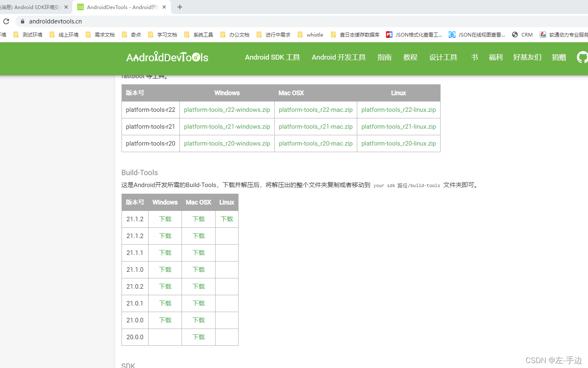Close the AndroidDevTools tab
The width and height of the screenshot is (588, 368).
click(x=164, y=7)
